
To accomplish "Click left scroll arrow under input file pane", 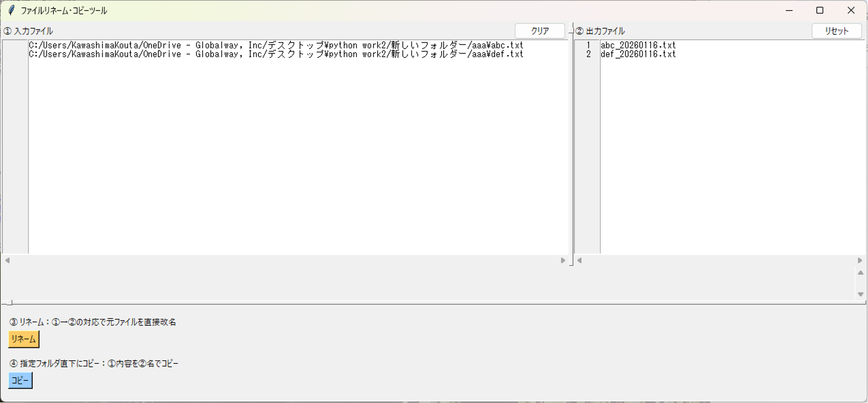I will point(8,261).
